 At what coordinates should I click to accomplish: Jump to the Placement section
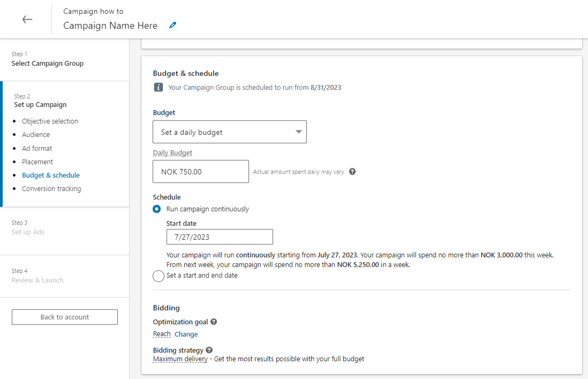tap(37, 161)
